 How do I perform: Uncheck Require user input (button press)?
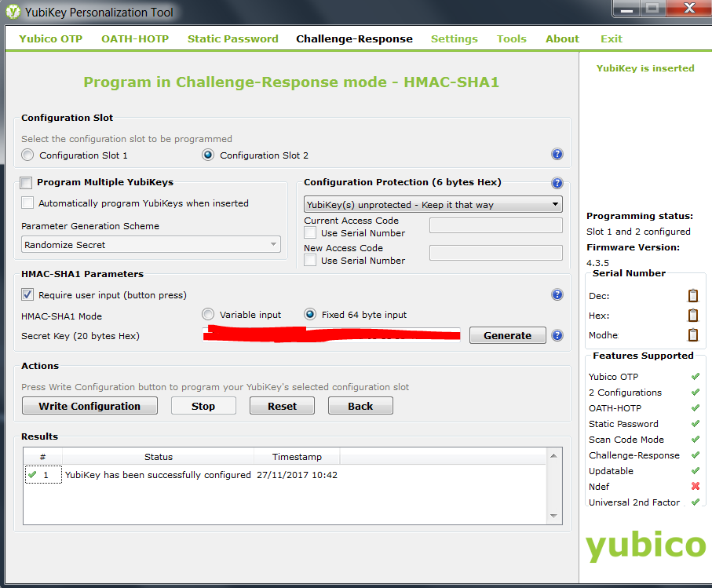(x=27, y=294)
